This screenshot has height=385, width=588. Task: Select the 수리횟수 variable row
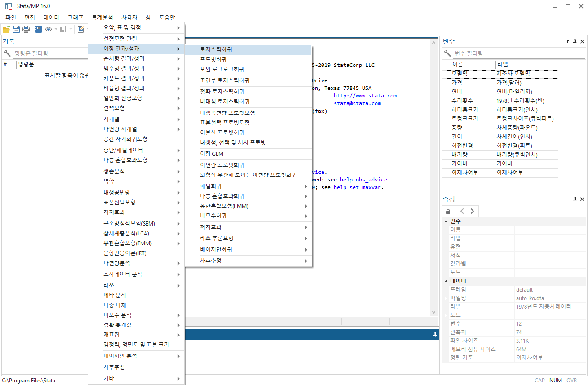(500, 101)
